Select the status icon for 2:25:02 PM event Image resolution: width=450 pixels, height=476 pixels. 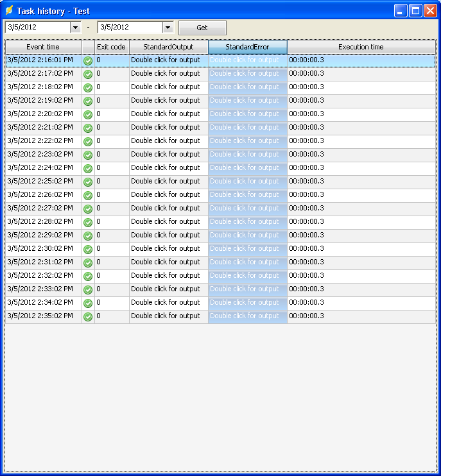88,182
